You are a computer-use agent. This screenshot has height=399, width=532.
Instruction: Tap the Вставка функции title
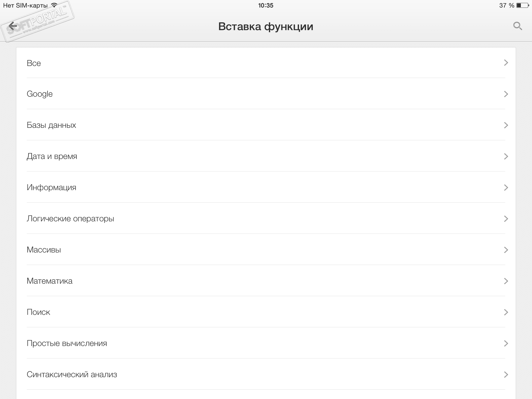265,26
